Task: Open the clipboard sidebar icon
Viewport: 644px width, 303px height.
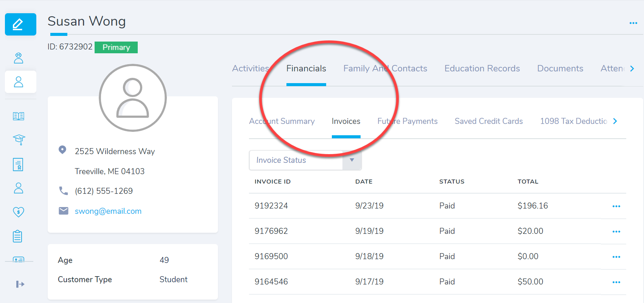Action: click(x=18, y=236)
